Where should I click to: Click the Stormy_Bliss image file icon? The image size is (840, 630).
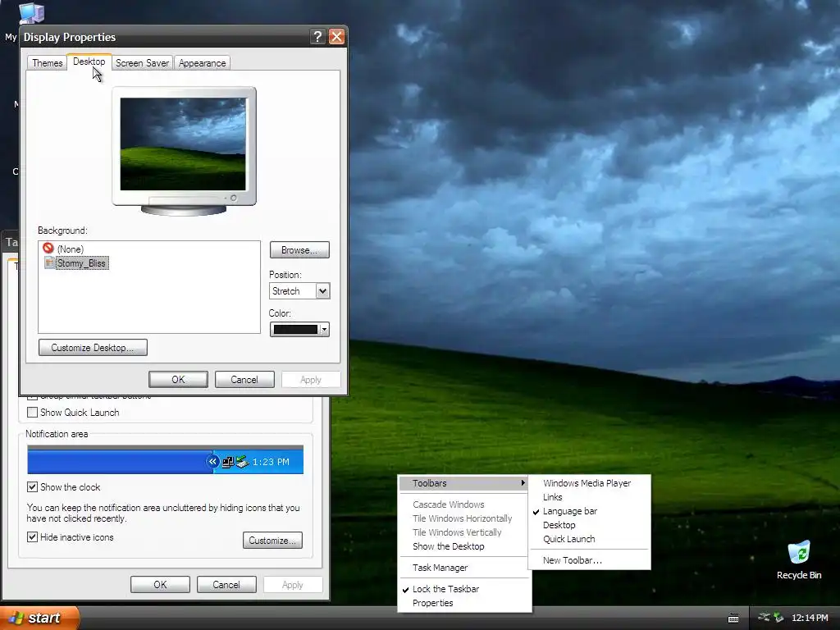click(x=49, y=262)
